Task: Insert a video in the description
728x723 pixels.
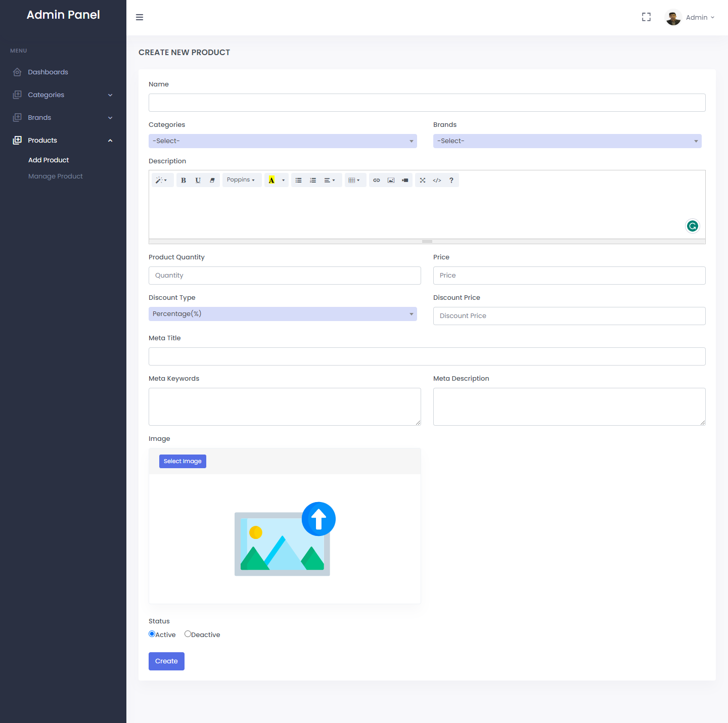Action: pos(405,180)
